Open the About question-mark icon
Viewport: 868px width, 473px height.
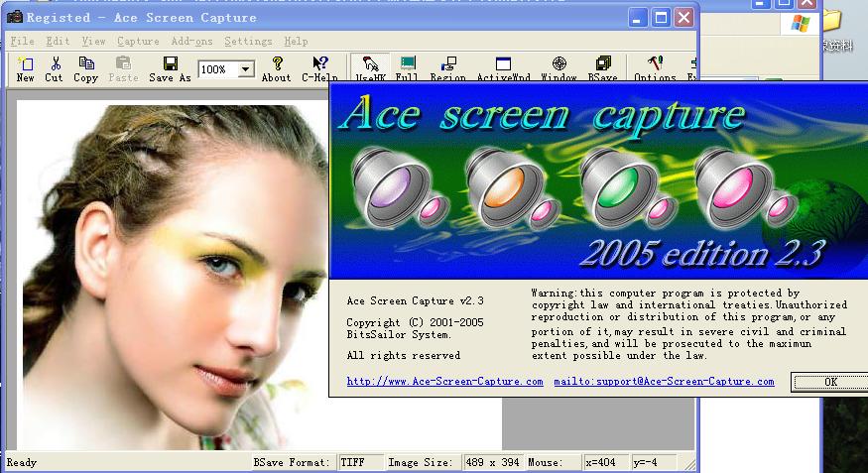point(276,69)
